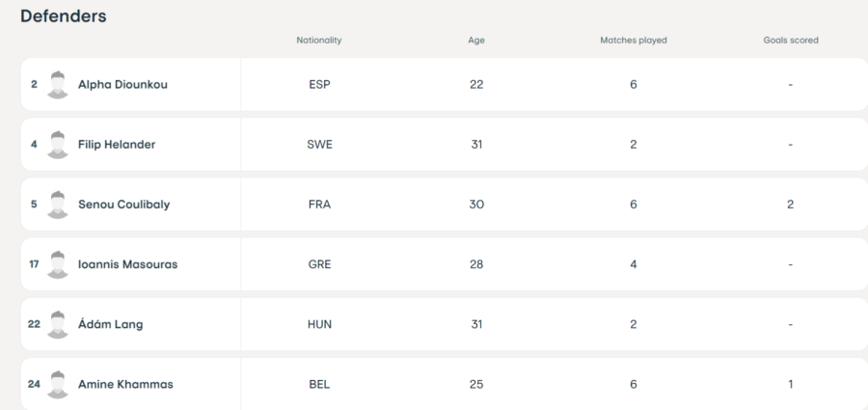Click the Matches played column header
This screenshot has width=868, height=410.
click(634, 41)
